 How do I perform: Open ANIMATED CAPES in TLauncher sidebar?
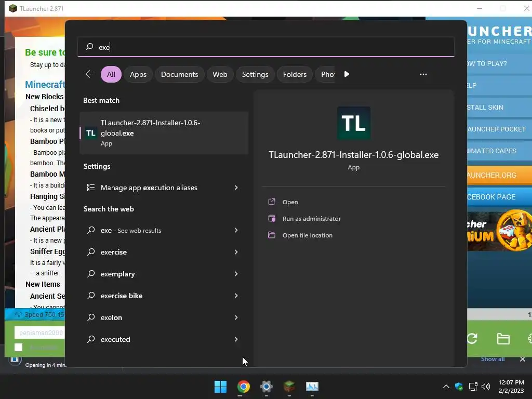pyautogui.click(x=499, y=151)
